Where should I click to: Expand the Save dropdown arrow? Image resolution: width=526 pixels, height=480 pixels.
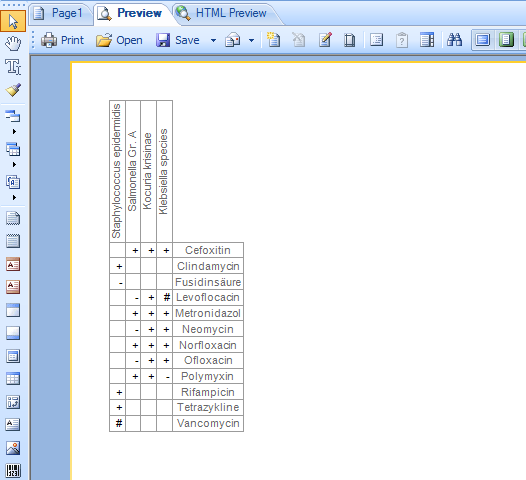213,41
